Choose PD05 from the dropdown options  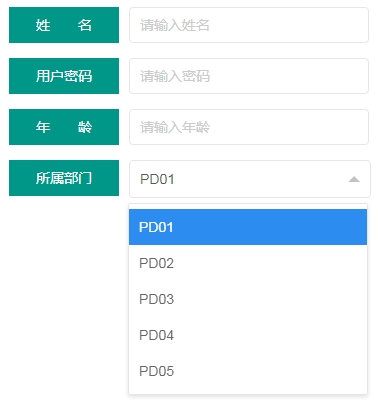point(248,371)
